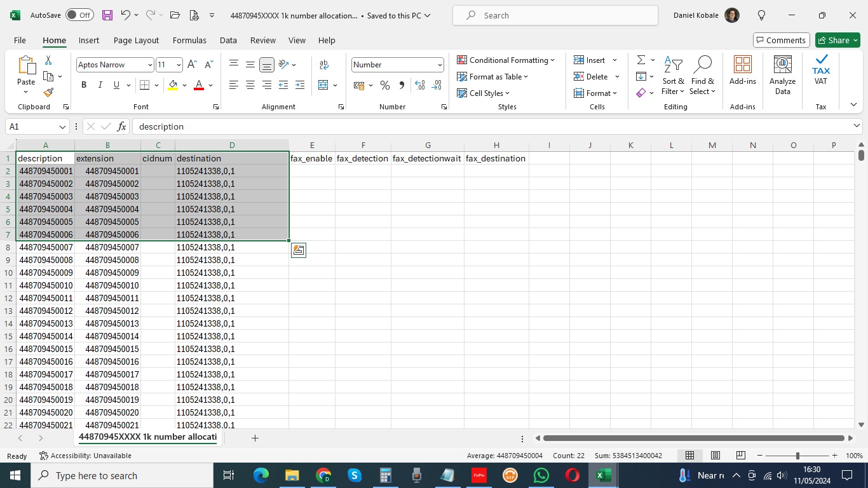868x488 pixels.
Task: Open Sort & Filter menu
Action: click(x=673, y=75)
